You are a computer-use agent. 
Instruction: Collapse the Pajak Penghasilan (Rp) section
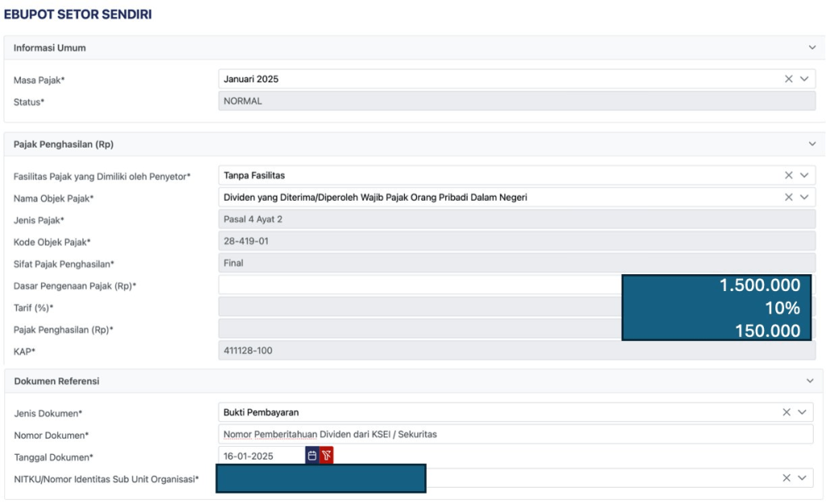812,144
